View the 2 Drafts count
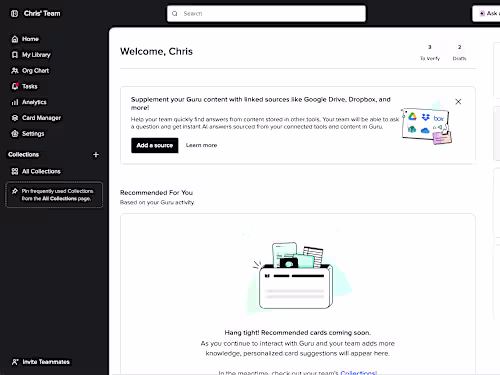 pyautogui.click(x=459, y=53)
